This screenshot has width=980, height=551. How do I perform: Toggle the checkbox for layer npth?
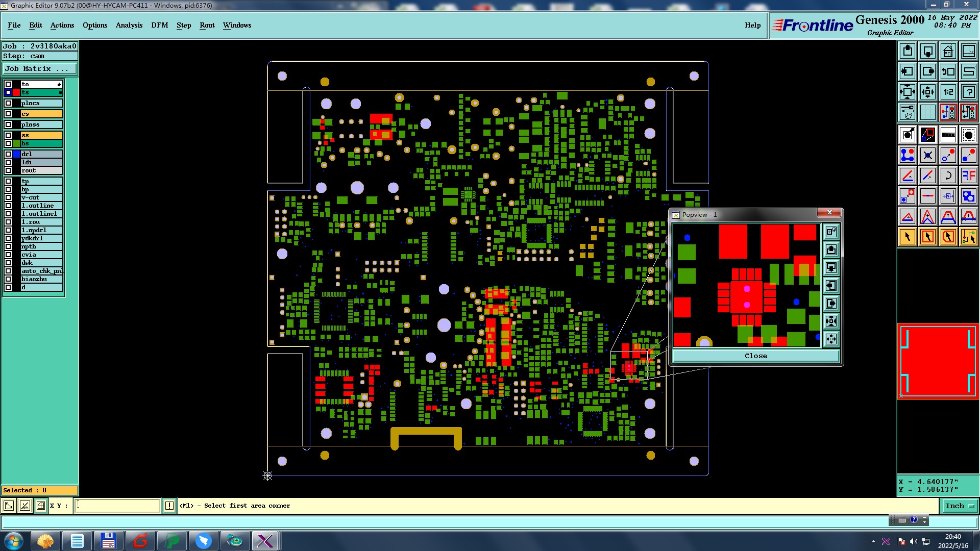pos(8,246)
